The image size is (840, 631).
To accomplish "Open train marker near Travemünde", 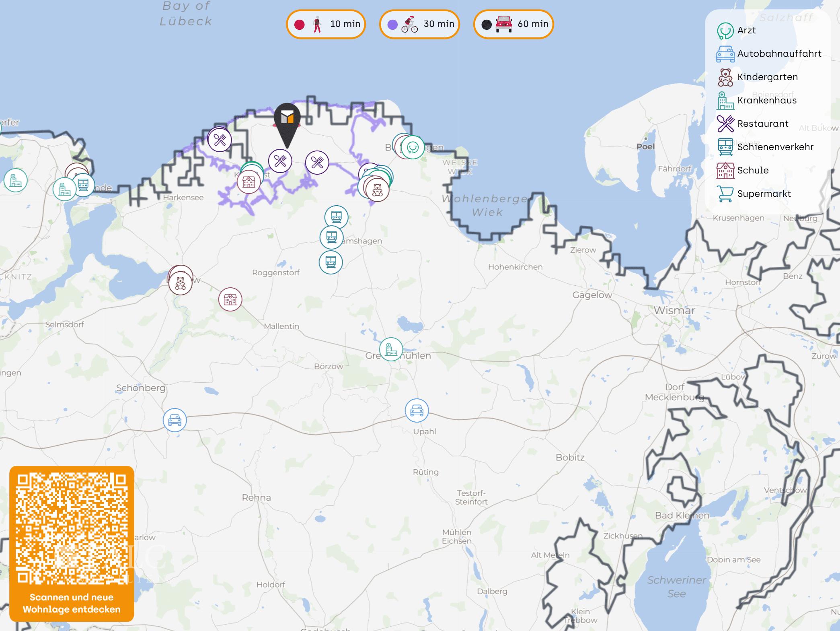I will click(83, 185).
